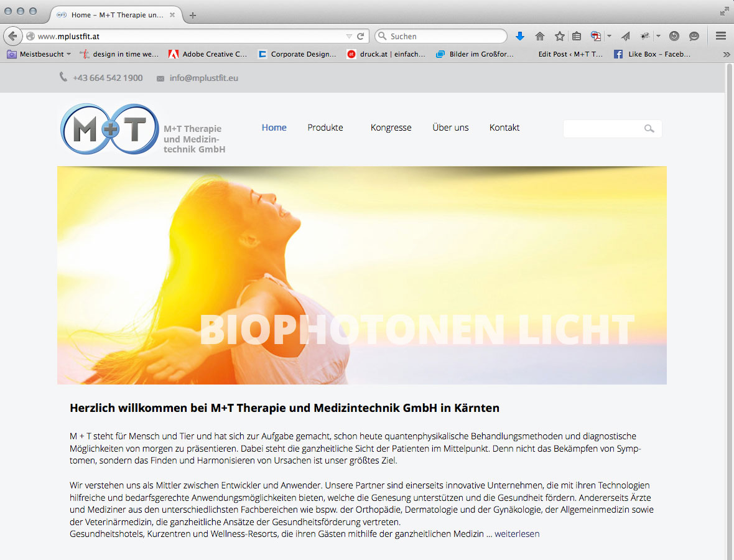
Task: Click the 'M+T Therapie und Medizintechnik GmbH' logo text
Action: click(194, 139)
